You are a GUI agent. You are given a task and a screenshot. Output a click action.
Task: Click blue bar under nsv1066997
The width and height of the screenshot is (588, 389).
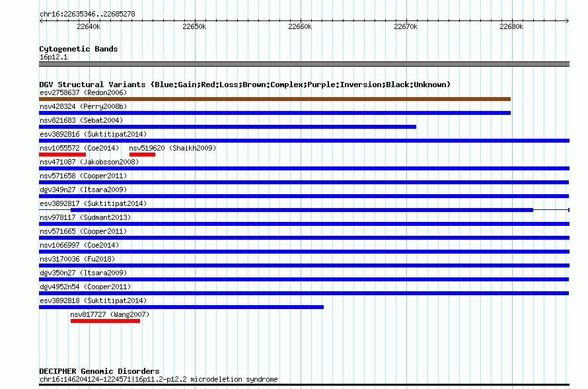point(304,252)
